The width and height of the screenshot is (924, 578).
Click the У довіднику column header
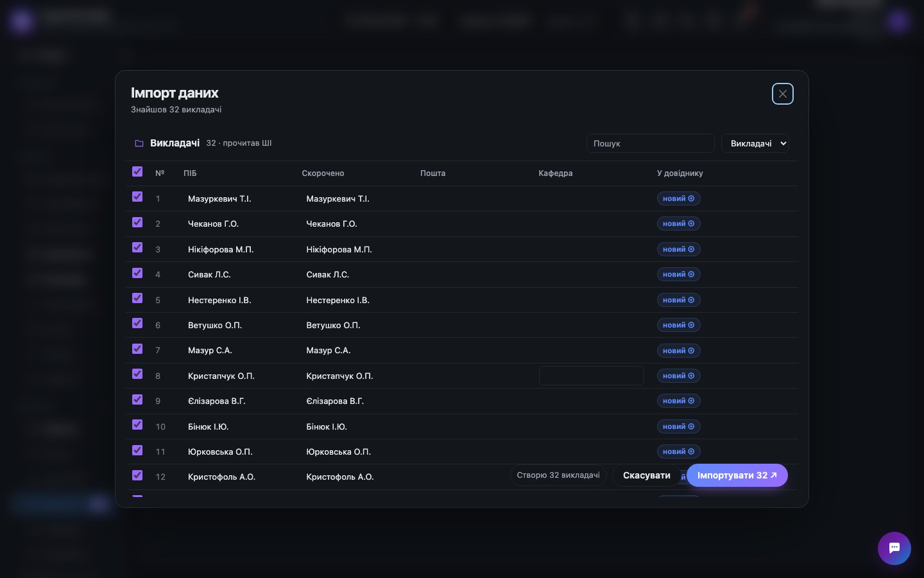pos(680,173)
